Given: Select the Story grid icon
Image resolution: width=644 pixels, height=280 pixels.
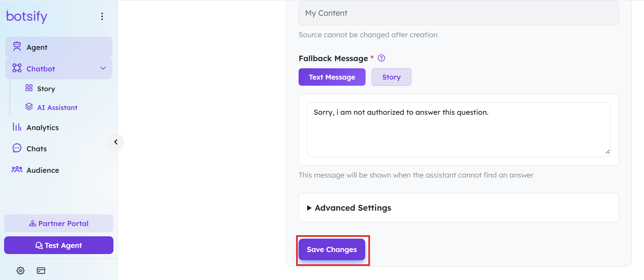Looking at the screenshot, I should (29, 88).
